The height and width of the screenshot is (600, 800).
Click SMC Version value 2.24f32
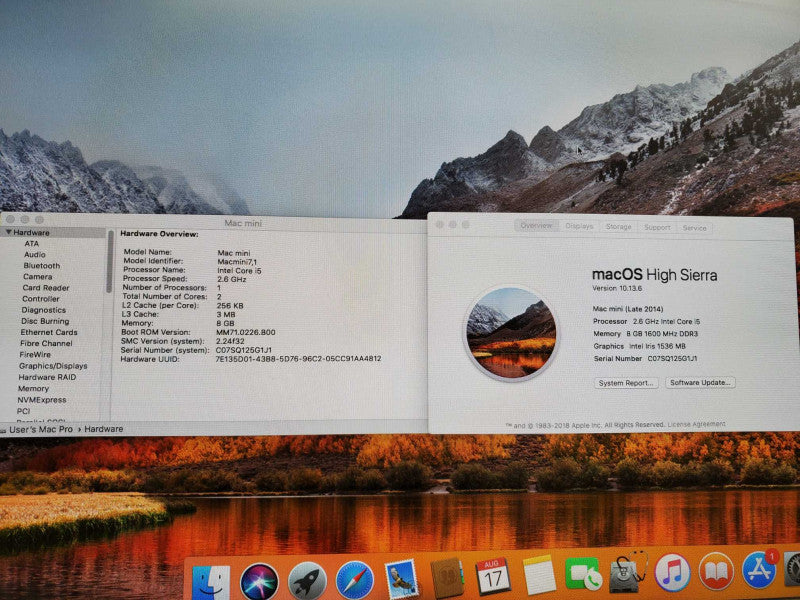pyautogui.click(x=230, y=341)
